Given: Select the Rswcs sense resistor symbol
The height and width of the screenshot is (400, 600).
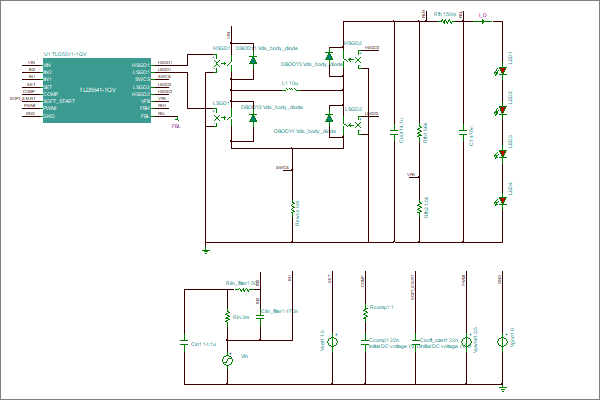Looking at the screenshot, I should tap(292, 207).
